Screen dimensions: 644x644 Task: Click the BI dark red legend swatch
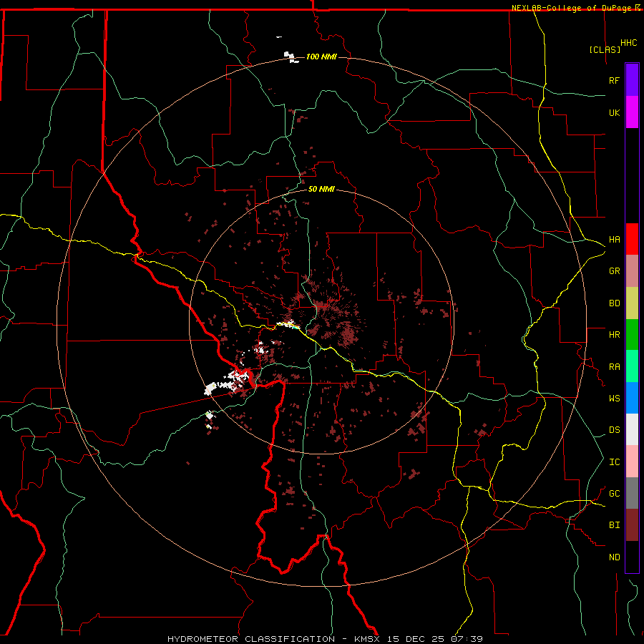[632, 525]
